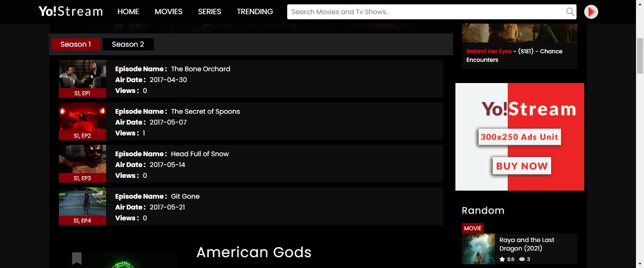Open the red play profile icon
This screenshot has width=644, height=268.
coord(591,12)
